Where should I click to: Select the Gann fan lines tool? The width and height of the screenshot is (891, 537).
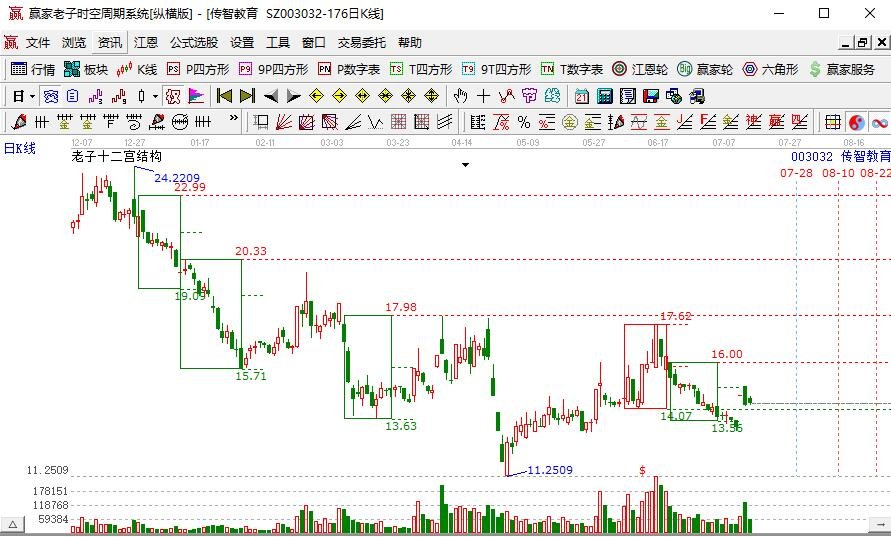[x=283, y=122]
